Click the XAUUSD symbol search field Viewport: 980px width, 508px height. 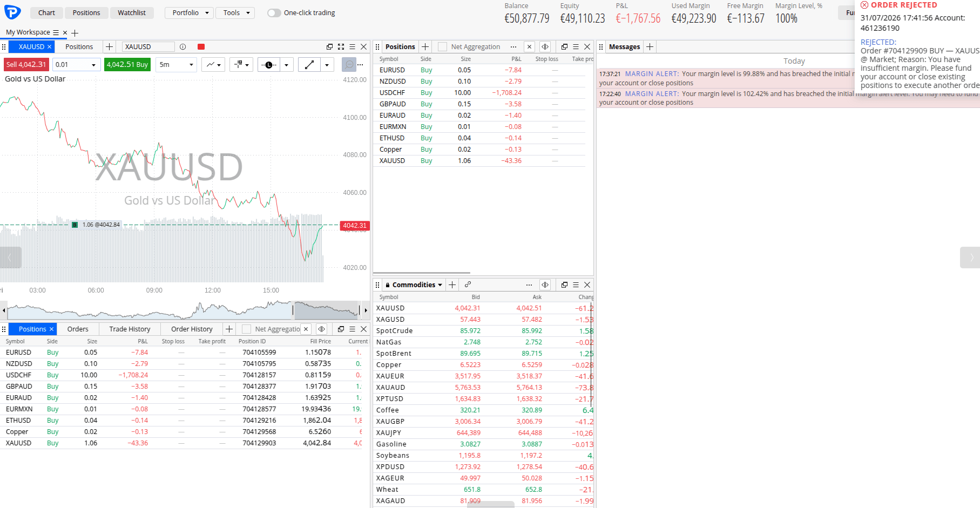[148, 47]
